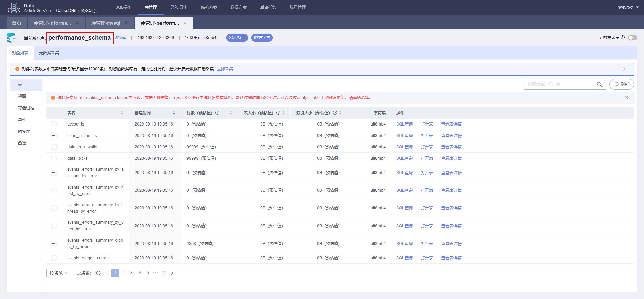The height and width of the screenshot is (299, 644).
Task: Open the 10 条/页 page size dropdown
Action: pos(59,273)
